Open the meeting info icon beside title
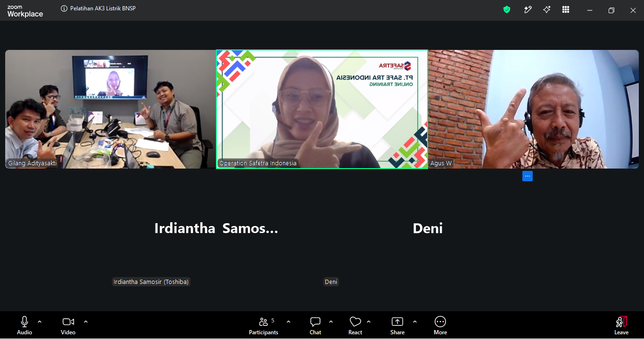 click(64, 8)
